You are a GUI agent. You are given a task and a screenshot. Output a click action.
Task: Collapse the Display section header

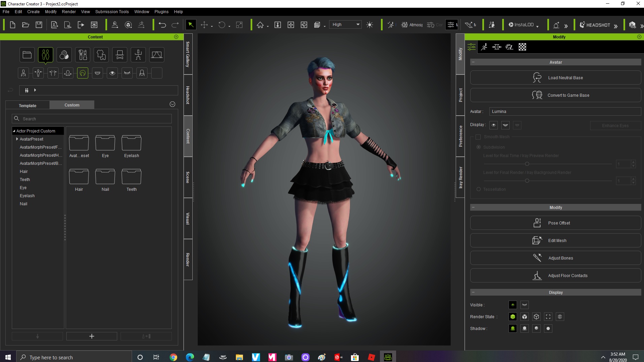(x=473, y=292)
